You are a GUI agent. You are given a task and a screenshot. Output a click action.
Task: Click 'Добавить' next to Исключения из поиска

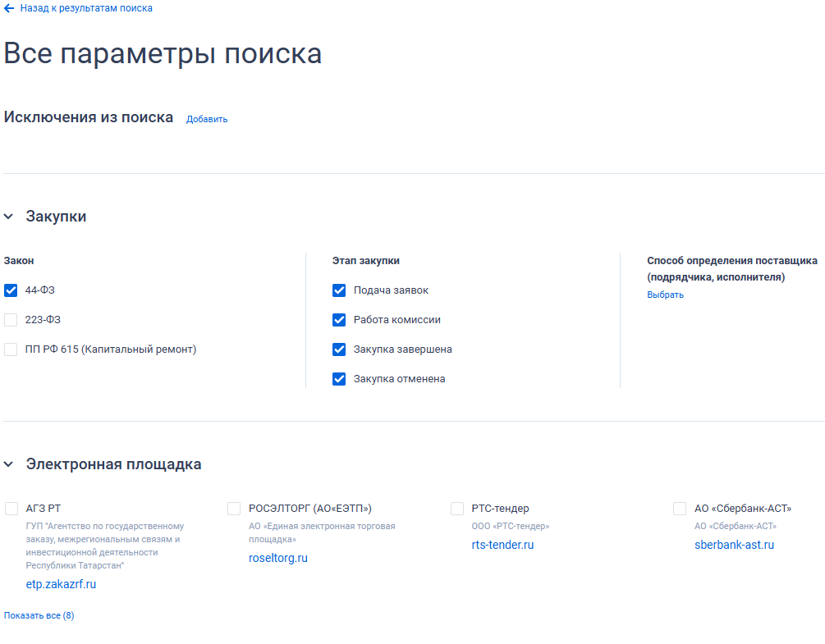click(207, 119)
